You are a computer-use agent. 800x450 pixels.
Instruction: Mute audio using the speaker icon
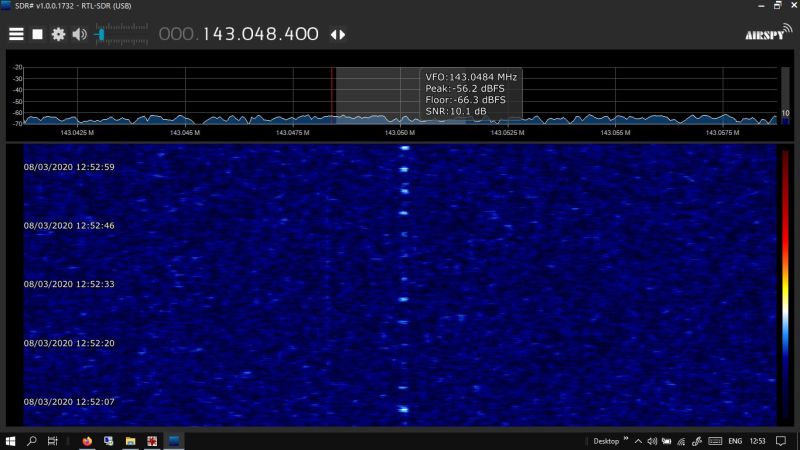click(80, 34)
